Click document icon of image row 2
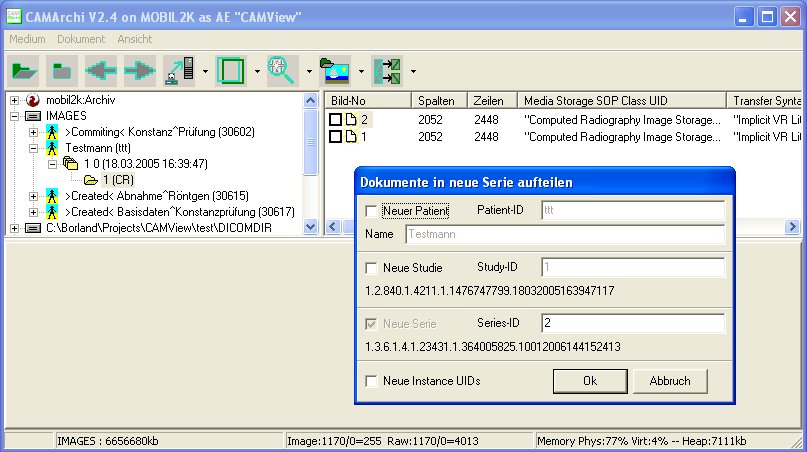Screen dimensions: 807x452 (x=351, y=119)
